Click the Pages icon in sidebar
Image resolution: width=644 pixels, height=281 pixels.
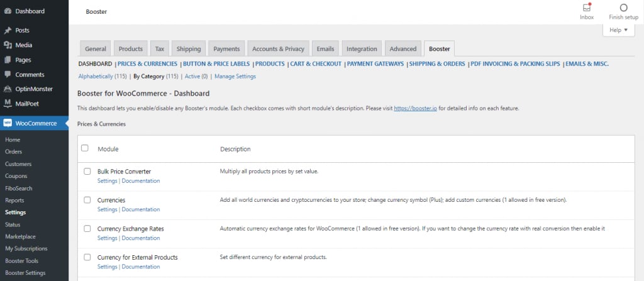click(8, 60)
